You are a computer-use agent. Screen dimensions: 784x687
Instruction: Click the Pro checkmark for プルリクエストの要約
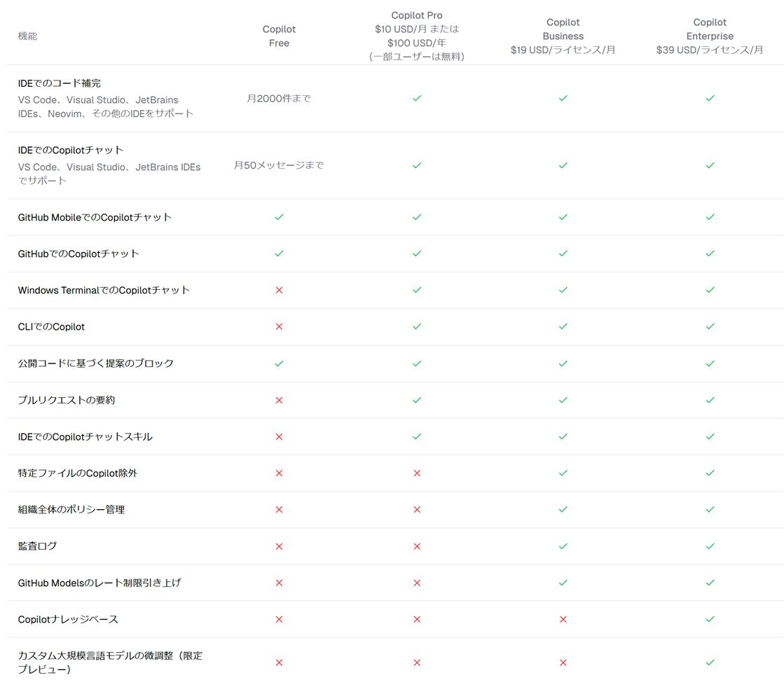click(x=417, y=400)
